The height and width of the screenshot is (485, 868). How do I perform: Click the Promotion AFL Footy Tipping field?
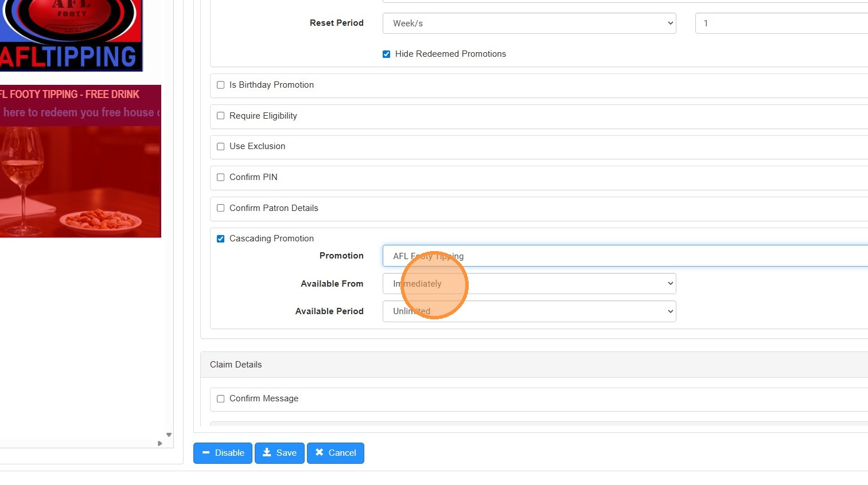[x=625, y=256]
